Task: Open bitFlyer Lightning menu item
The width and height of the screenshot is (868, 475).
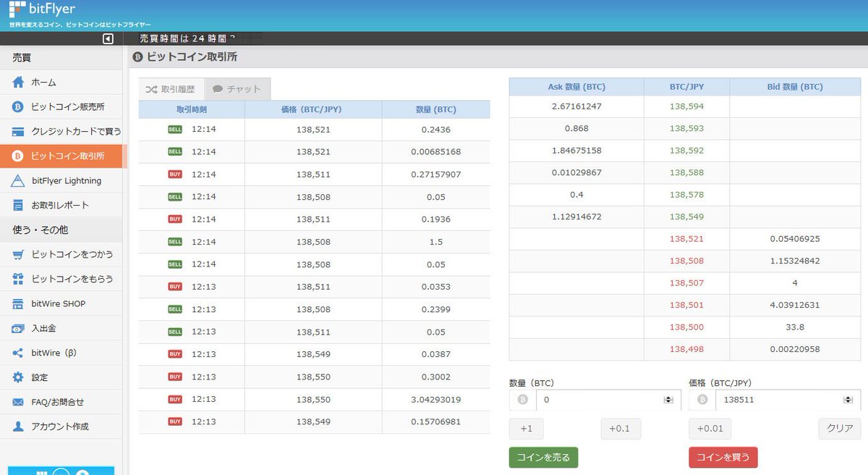Action: 61,181
